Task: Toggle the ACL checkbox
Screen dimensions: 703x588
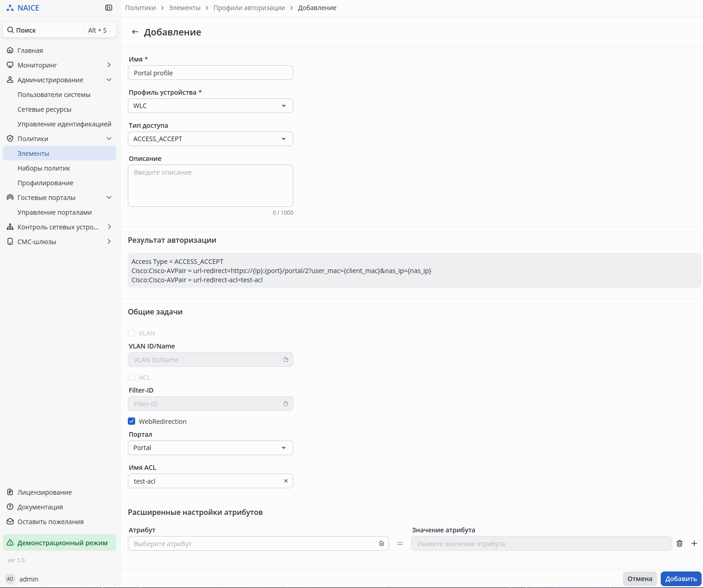Action: (x=131, y=377)
